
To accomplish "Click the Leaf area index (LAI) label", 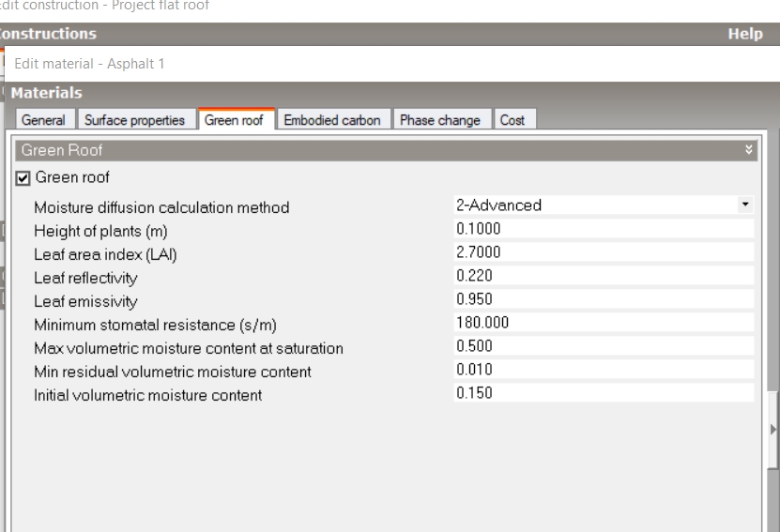I will (x=105, y=254).
